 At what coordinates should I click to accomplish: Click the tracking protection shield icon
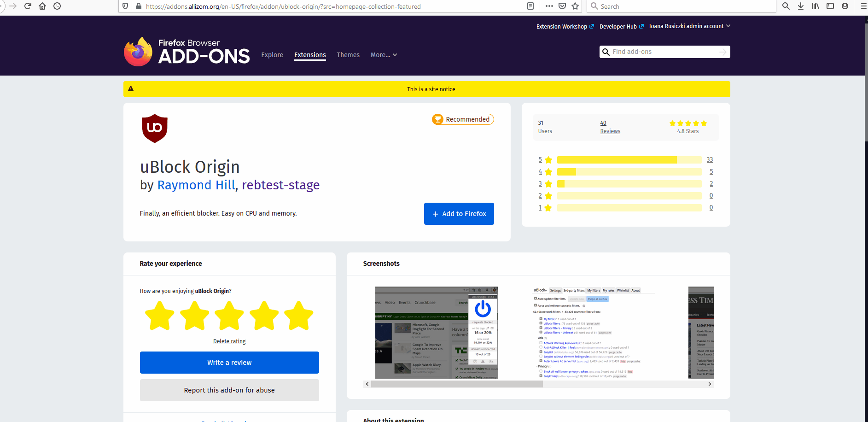[x=125, y=6]
